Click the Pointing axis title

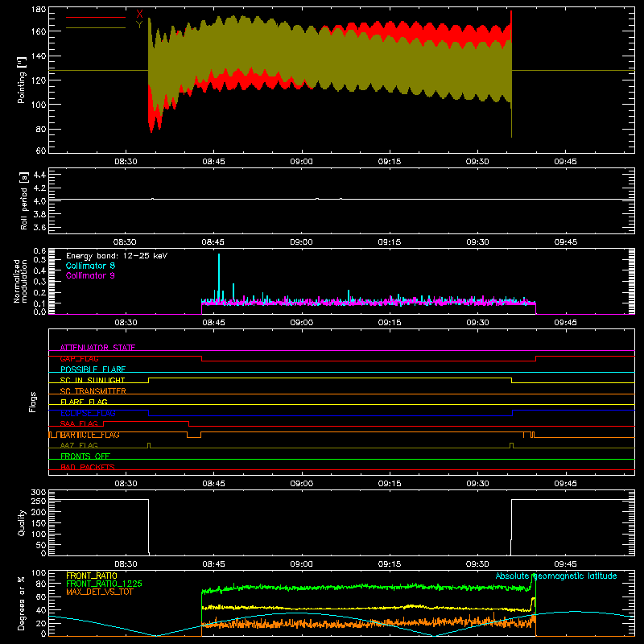(x=22, y=80)
